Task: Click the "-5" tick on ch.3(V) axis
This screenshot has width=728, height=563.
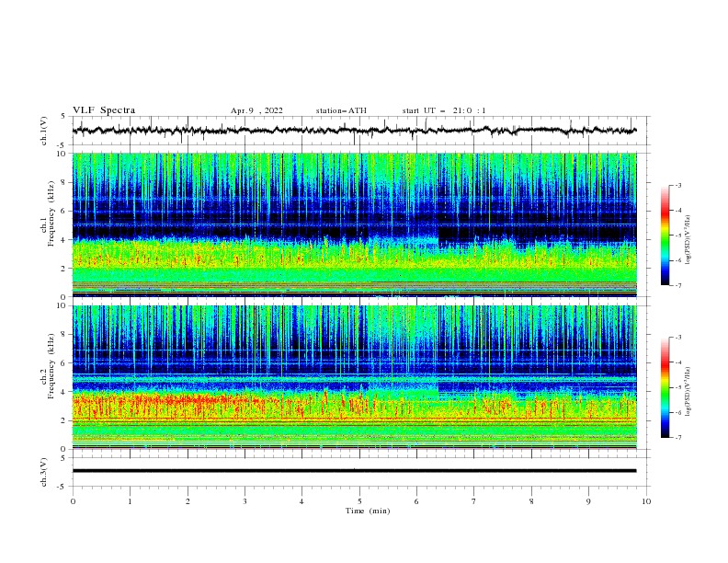Action: click(63, 487)
